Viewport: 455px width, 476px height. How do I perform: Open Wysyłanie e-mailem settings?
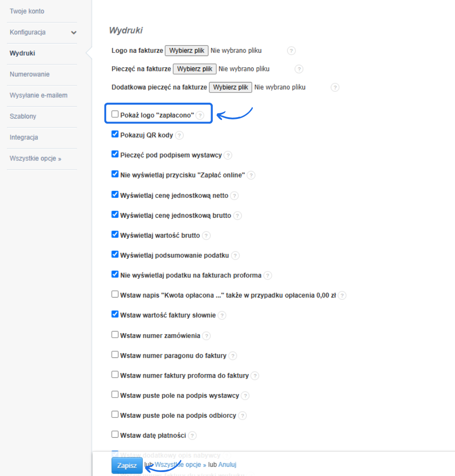point(38,95)
